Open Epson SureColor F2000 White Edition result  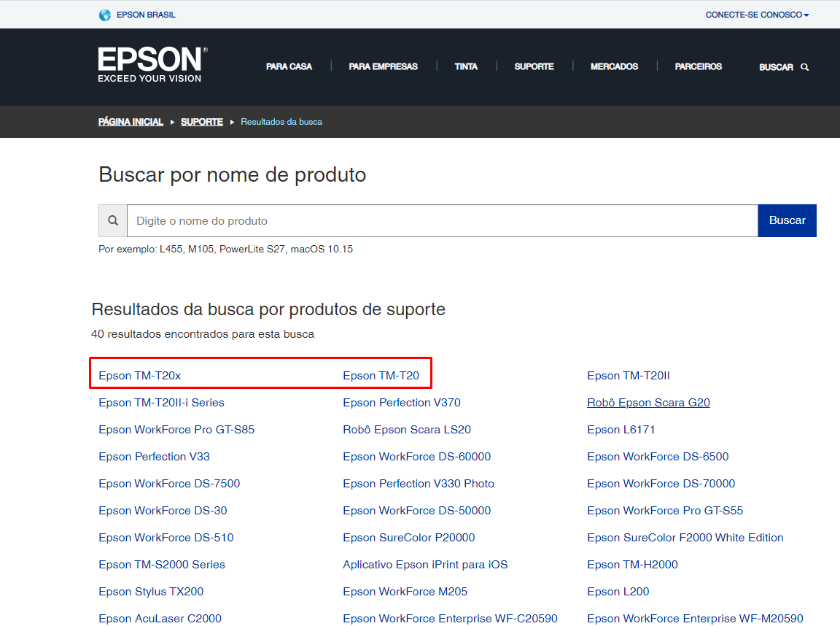coord(685,538)
